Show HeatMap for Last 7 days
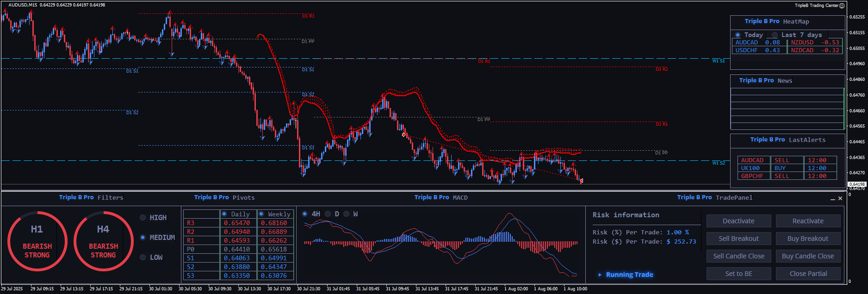 775,35
